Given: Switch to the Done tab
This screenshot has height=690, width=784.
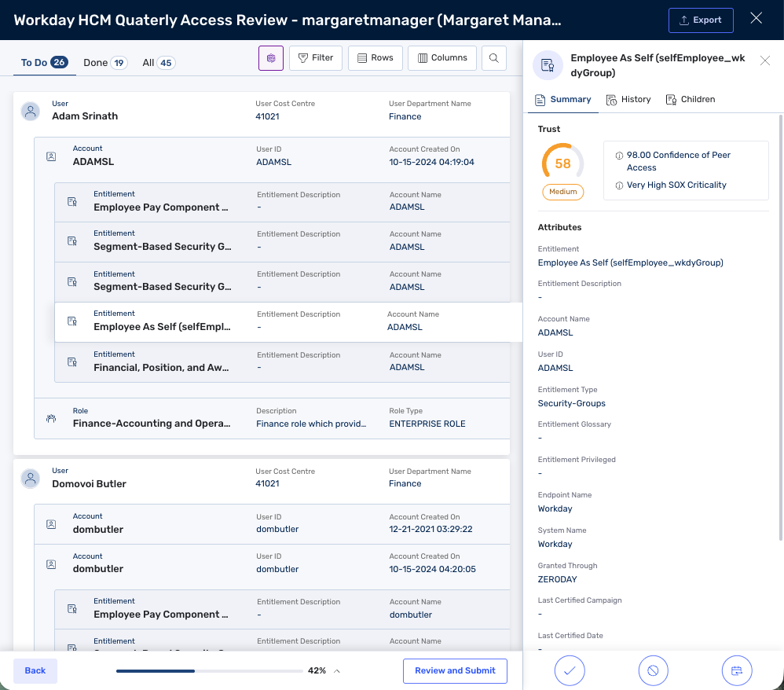Looking at the screenshot, I should point(105,63).
